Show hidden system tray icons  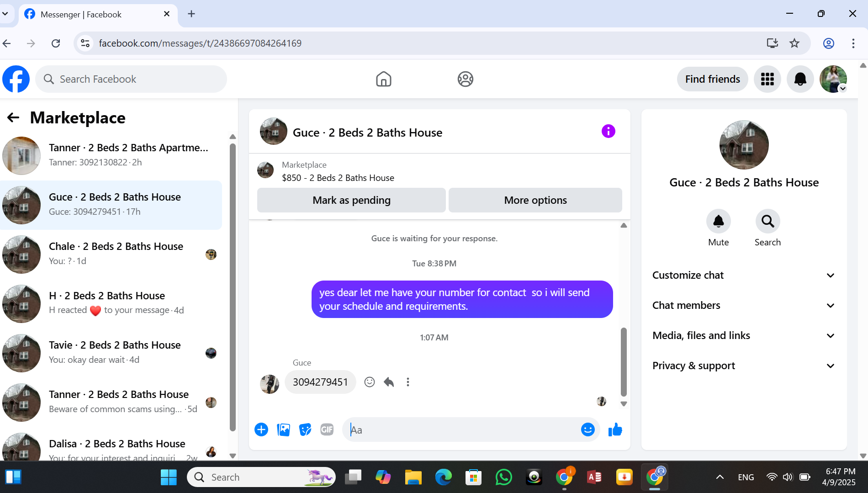(720, 477)
